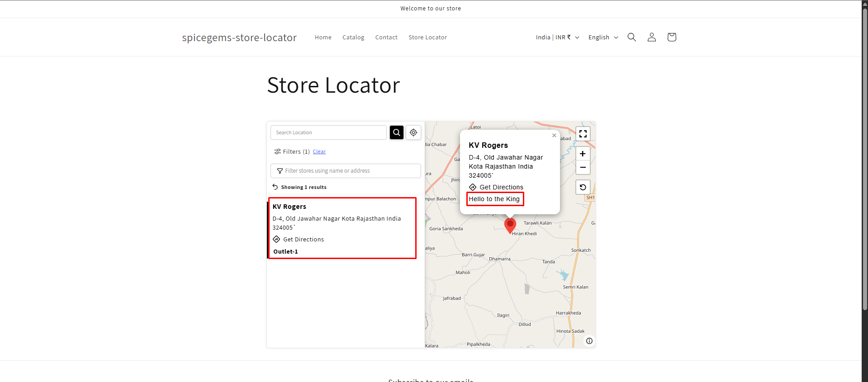The width and height of the screenshot is (868, 382).
Task: Open the English language selector
Action: coord(603,37)
